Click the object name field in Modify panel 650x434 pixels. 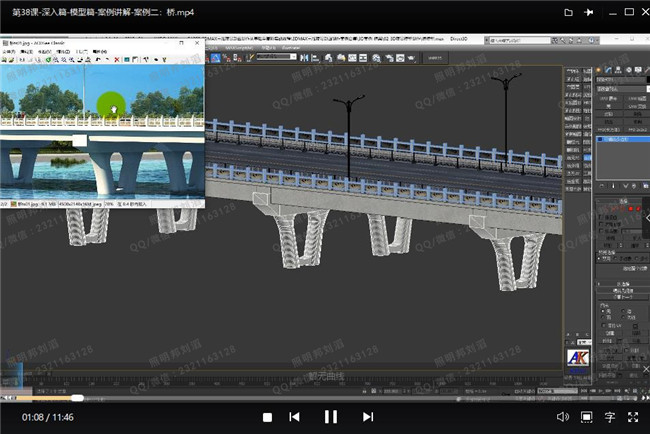[620, 79]
